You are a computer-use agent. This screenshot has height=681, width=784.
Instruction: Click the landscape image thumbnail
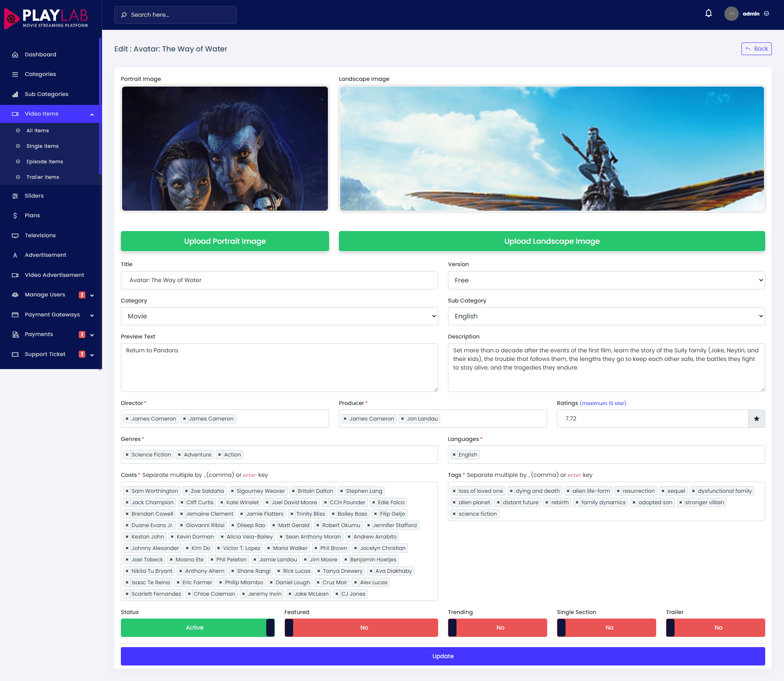click(x=552, y=149)
